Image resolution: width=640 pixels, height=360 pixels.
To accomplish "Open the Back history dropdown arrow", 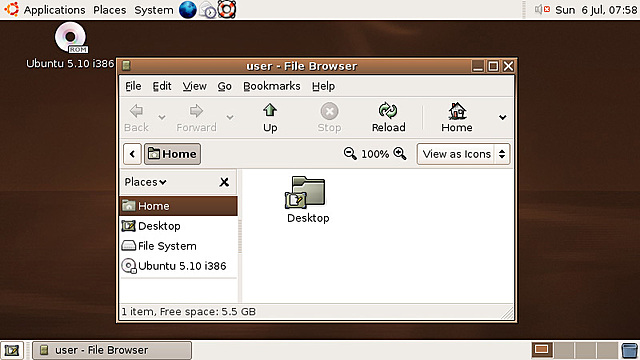I will click(x=162, y=118).
